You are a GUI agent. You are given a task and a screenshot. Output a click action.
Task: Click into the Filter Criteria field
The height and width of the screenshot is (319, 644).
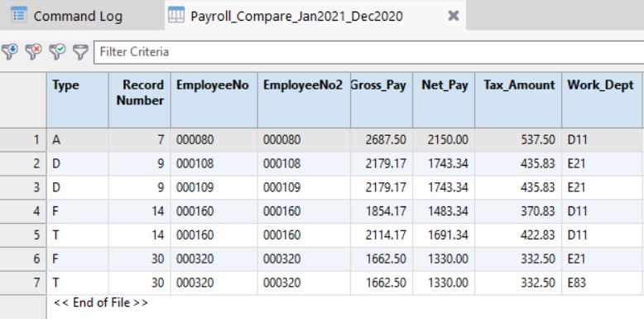coord(368,52)
